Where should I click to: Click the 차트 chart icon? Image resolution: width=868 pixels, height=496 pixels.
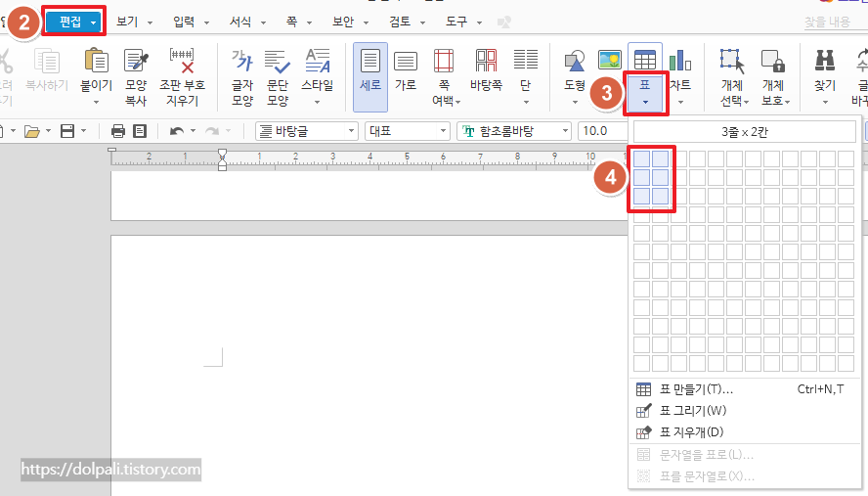coord(679,61)
